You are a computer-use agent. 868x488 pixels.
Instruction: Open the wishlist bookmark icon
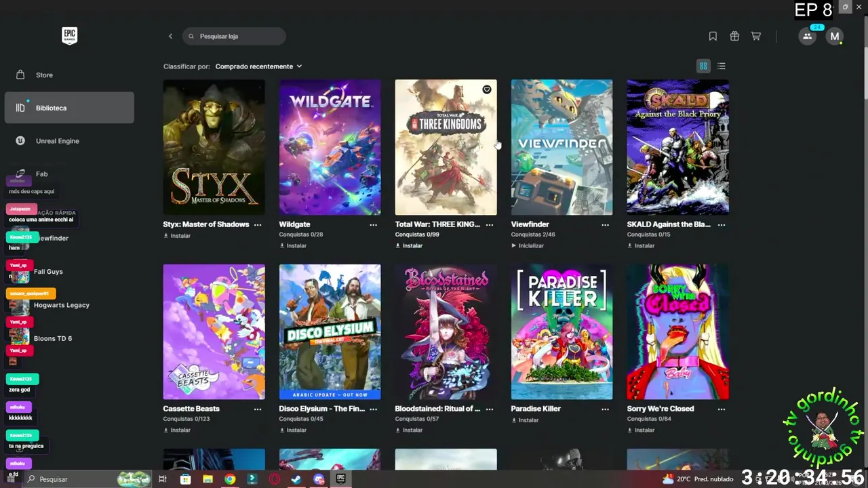pyautogui.click(x=713, y=37)
